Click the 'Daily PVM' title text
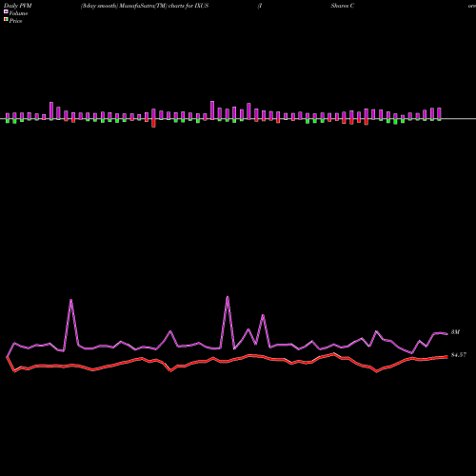This screenshot has height=476, width=476. [x=18, y=6]
